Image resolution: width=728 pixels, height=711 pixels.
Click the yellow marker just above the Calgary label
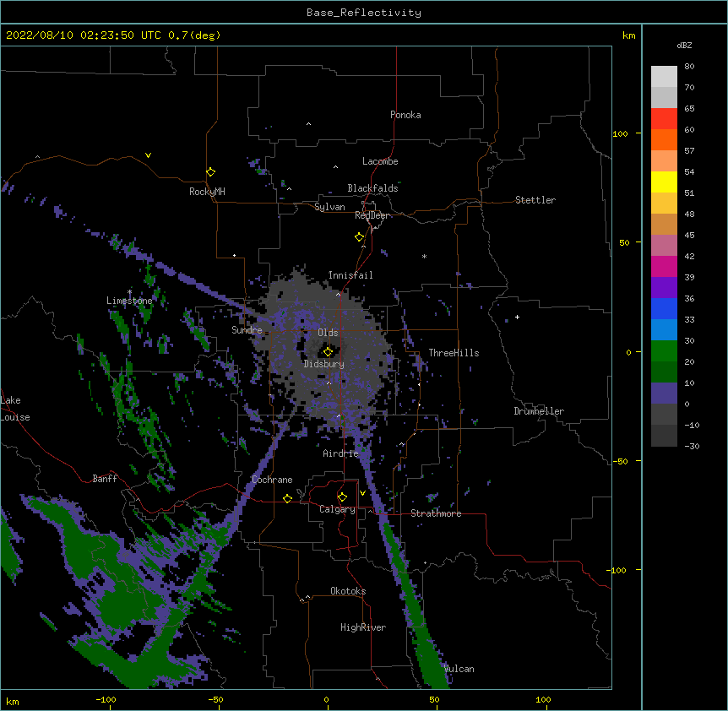pyautogui.click(x=342, y=497)
